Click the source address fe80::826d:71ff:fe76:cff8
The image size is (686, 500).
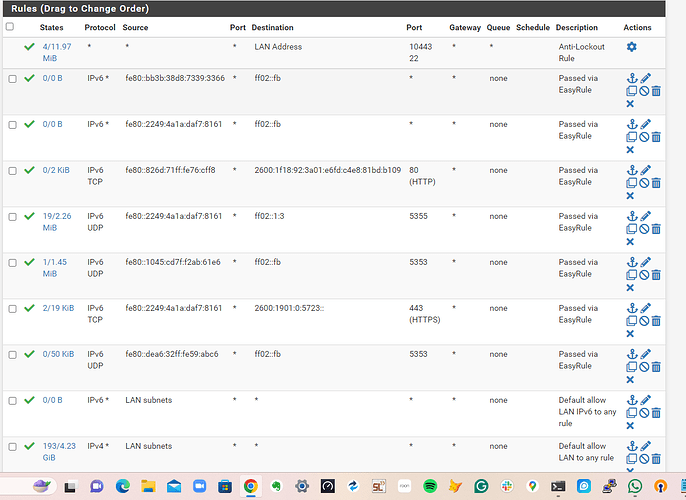[170, 170]
